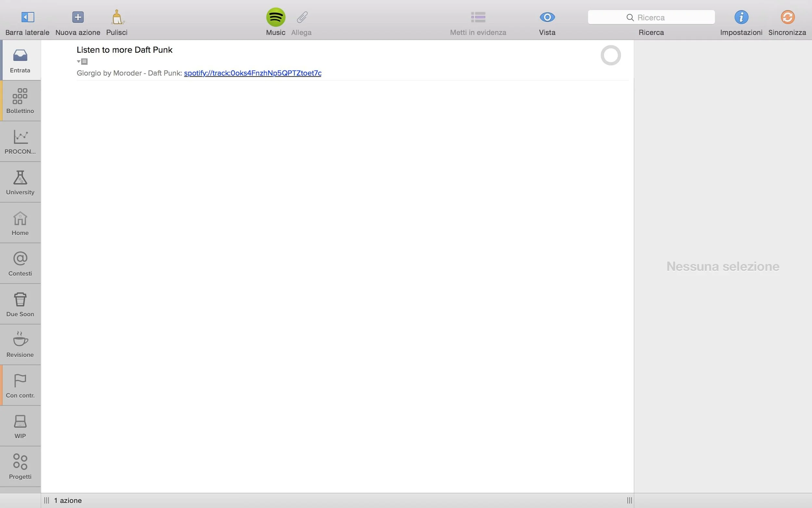
Task: Switch to Contesti tab
Action: (20, 263)
